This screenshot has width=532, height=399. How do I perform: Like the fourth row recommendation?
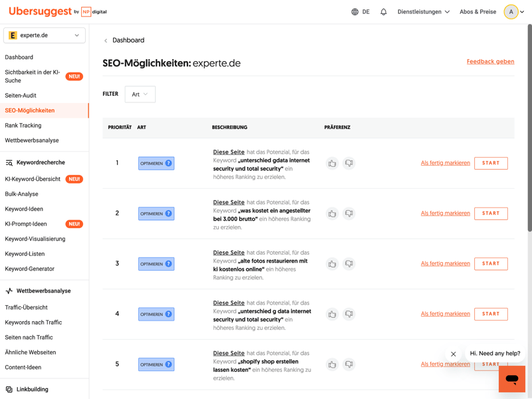pyautogui.click(x=332, y=314)
